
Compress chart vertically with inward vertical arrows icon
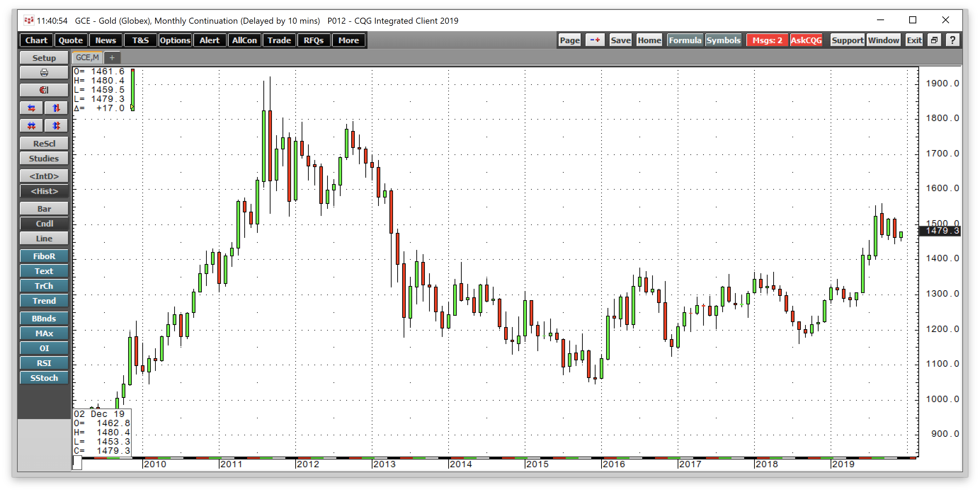tap(56, 125)
